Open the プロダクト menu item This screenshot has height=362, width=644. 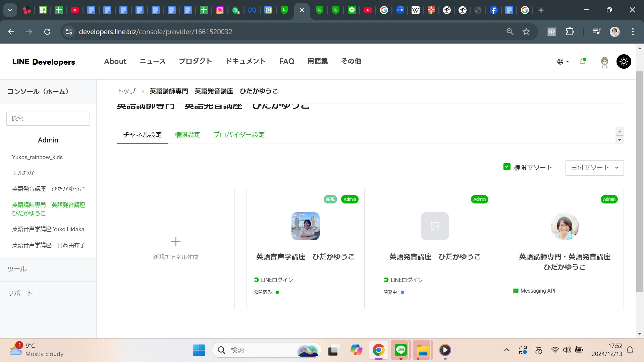(196, 61)
